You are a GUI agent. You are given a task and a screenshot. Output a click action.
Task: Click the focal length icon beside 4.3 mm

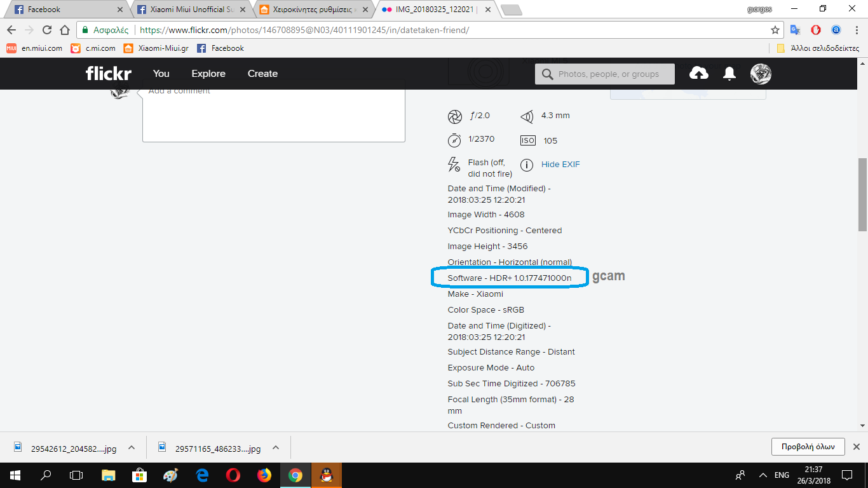click(527, 116)
